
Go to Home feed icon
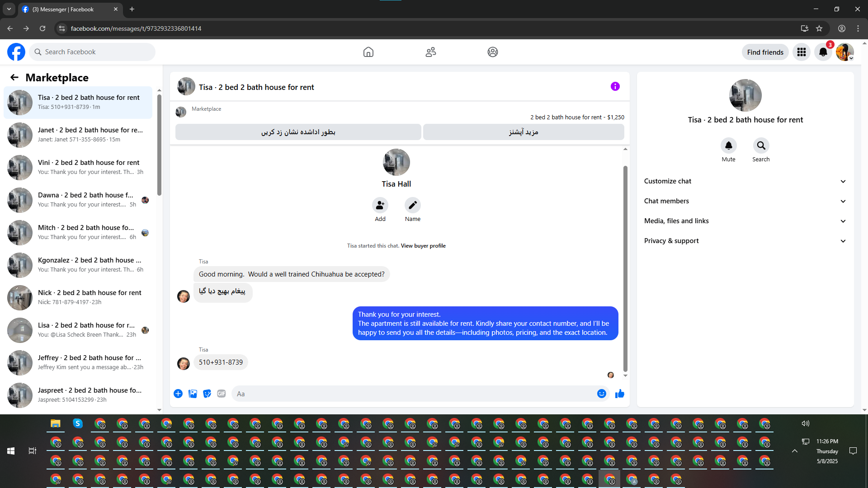tap(368, 52)
